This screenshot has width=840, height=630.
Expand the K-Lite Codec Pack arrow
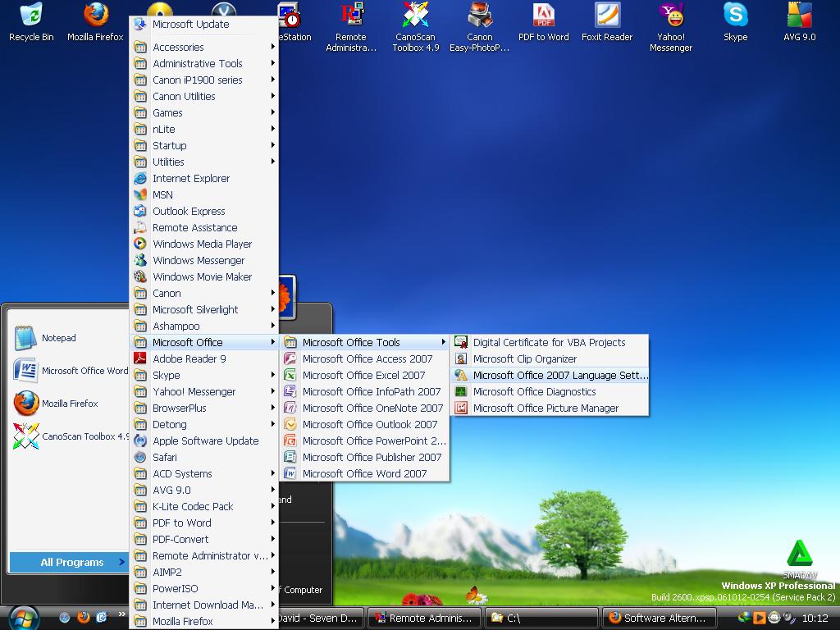[x=272, y=506]
